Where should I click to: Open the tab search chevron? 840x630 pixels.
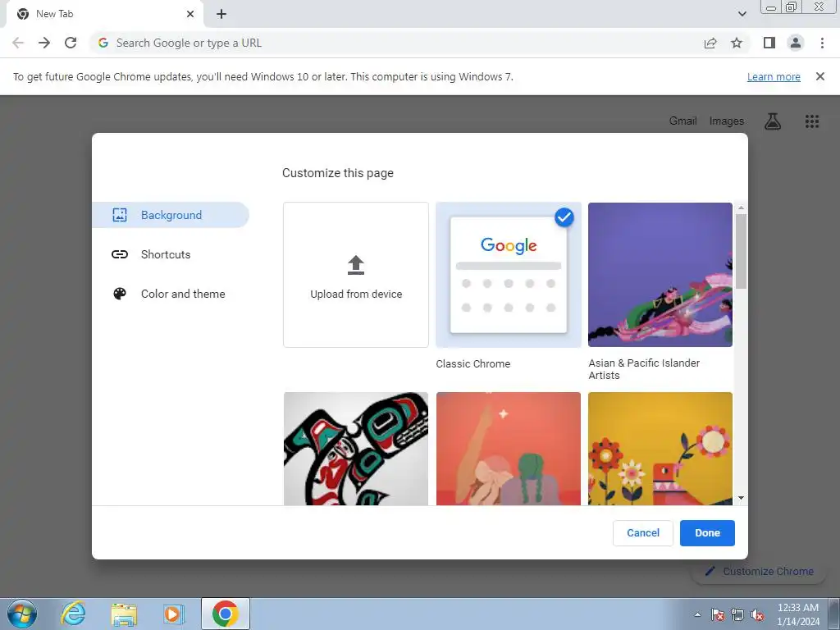tap(742, 14)
